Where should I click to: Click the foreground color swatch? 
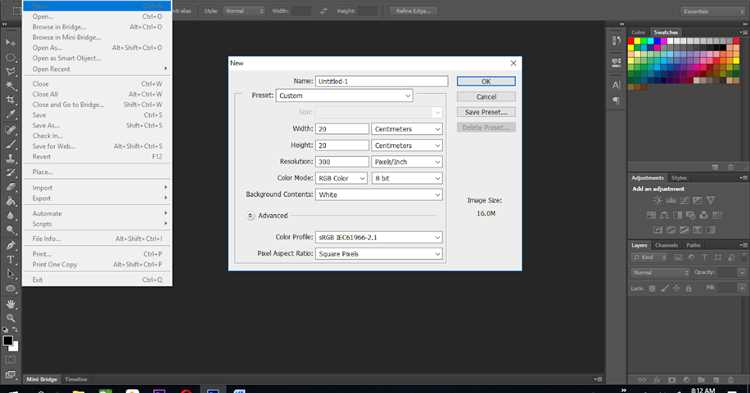(x=7, y=340)
